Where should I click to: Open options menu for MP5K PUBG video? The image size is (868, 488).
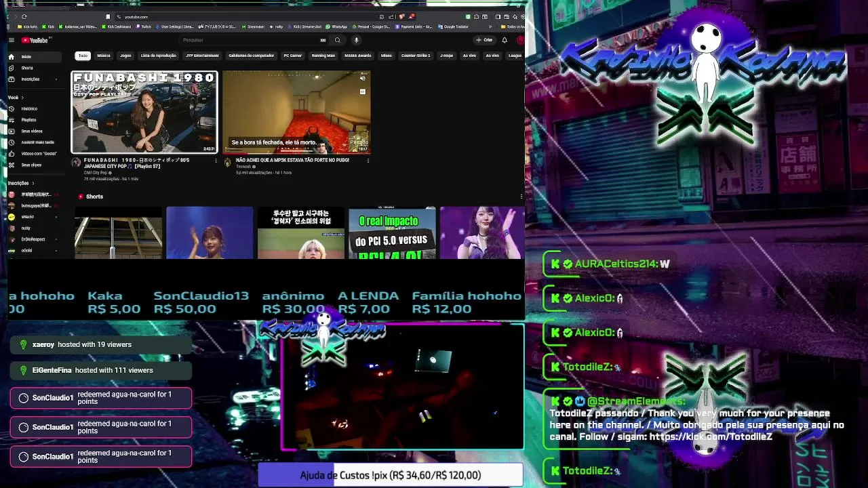coord(368,161)
